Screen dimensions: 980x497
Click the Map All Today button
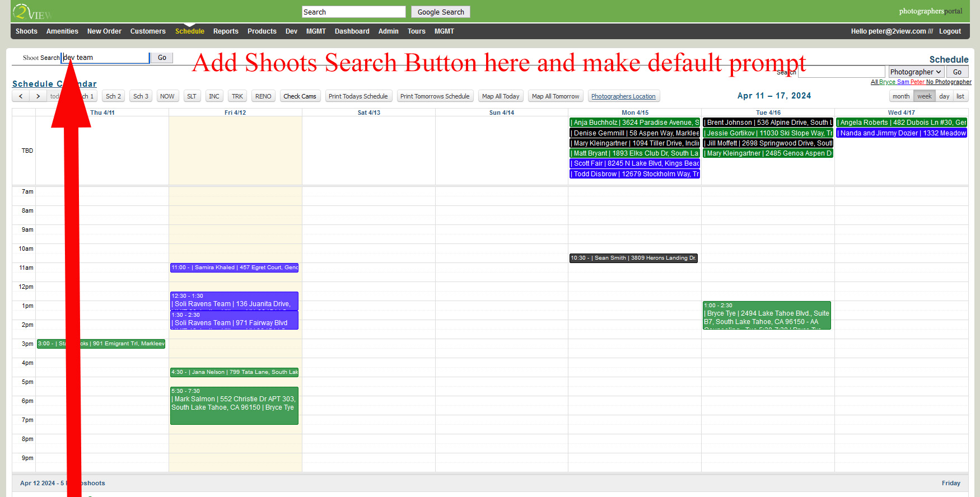(501, 96)
